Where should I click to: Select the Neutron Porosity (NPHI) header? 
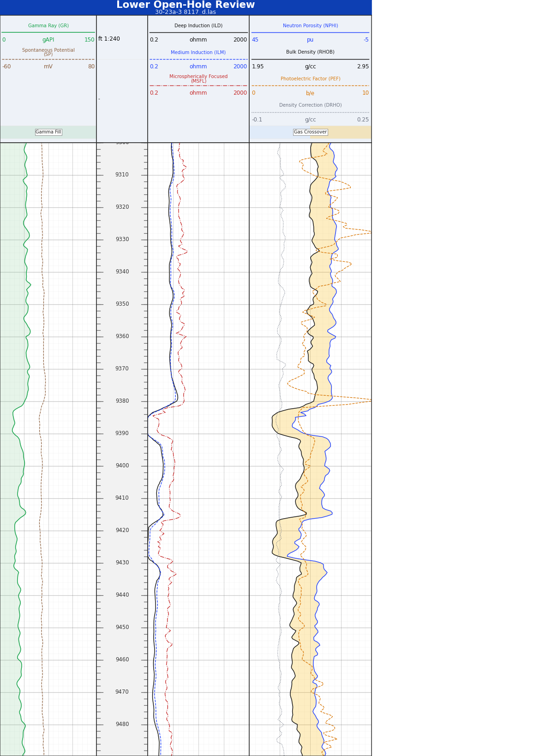click(310, 26)
